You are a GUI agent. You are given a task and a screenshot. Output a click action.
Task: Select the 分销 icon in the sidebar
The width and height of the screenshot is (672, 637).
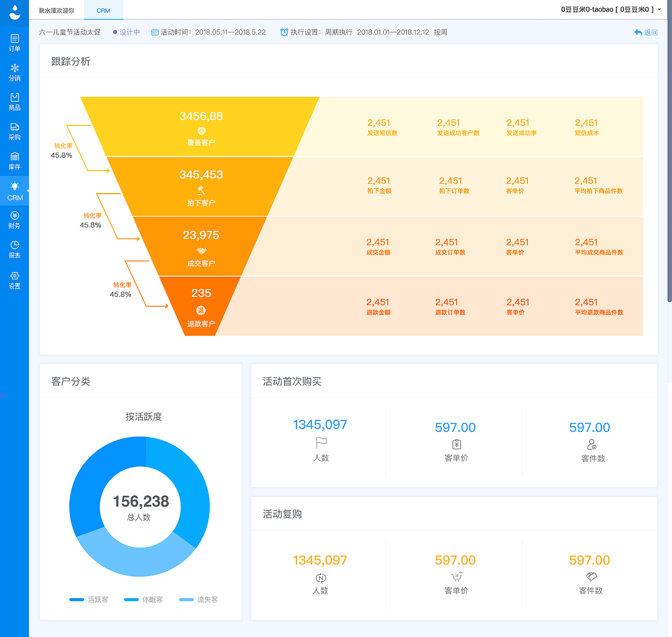(14, 71)
